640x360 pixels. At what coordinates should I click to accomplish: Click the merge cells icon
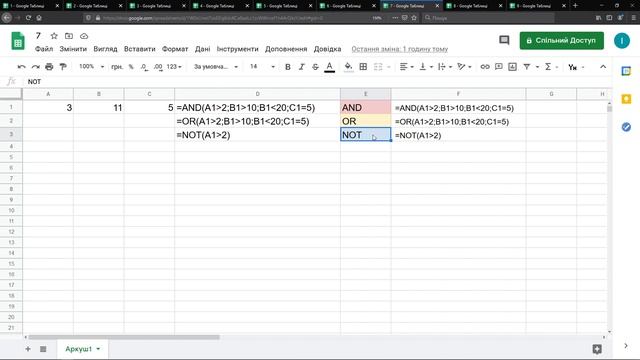pos(378,67)
